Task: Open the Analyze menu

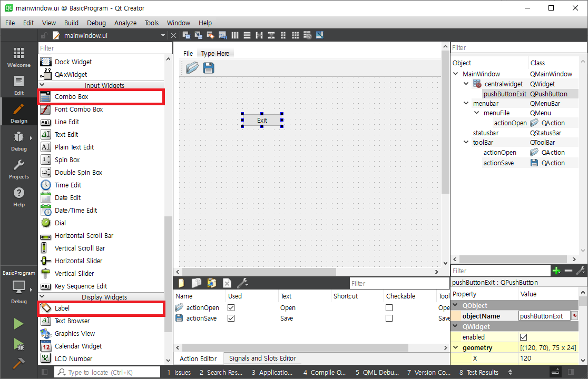Action: (125, 23)
